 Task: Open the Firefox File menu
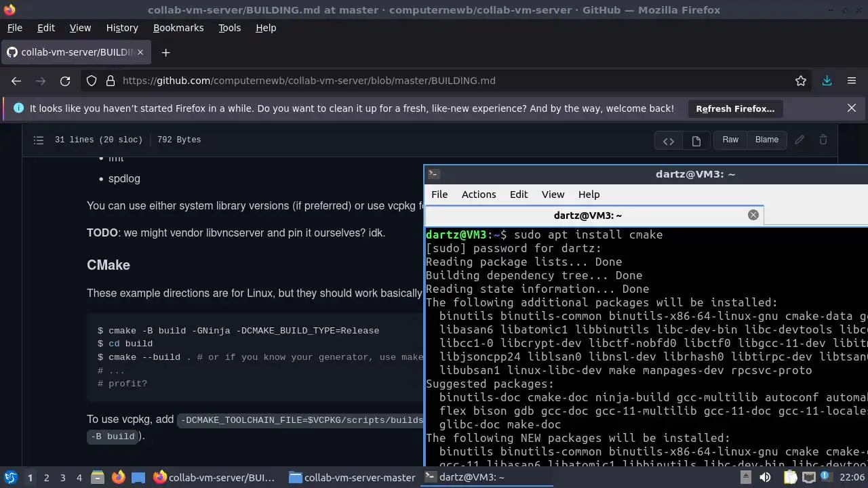(x=14, y=28)
